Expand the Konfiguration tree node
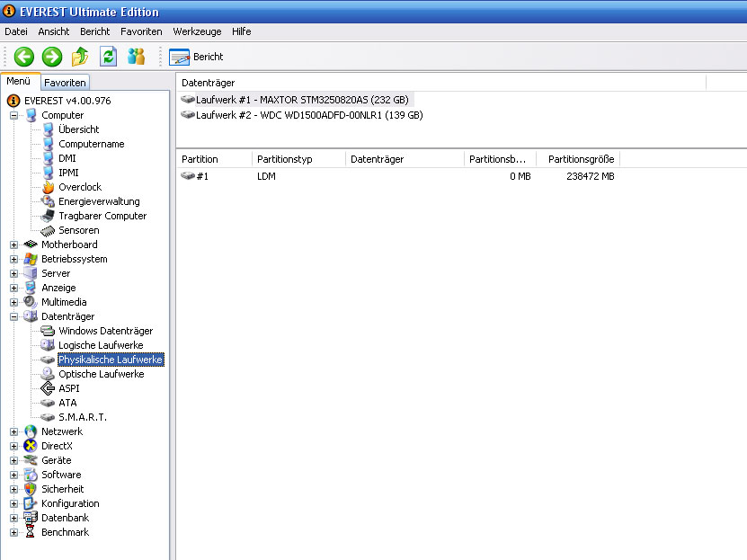Viewport: 747px width, 560px height. (x=13, y=503)
